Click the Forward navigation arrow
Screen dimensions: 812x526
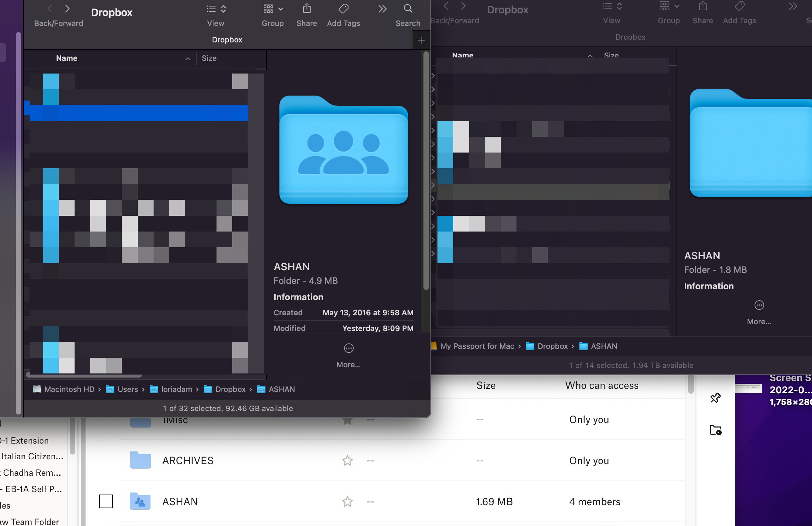[67, 8]
